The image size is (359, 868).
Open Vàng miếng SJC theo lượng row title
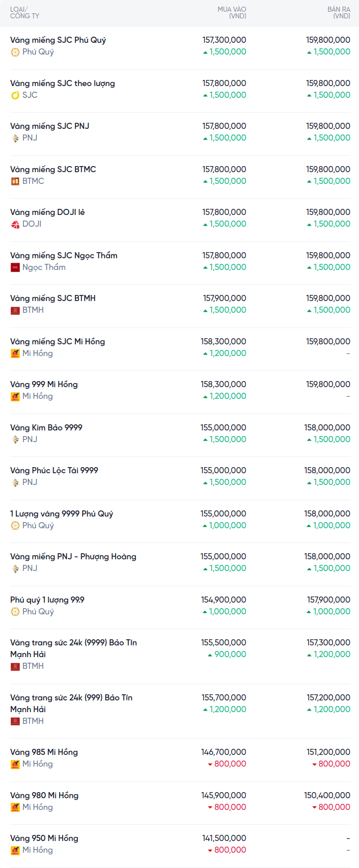click(x=63, y=84)
